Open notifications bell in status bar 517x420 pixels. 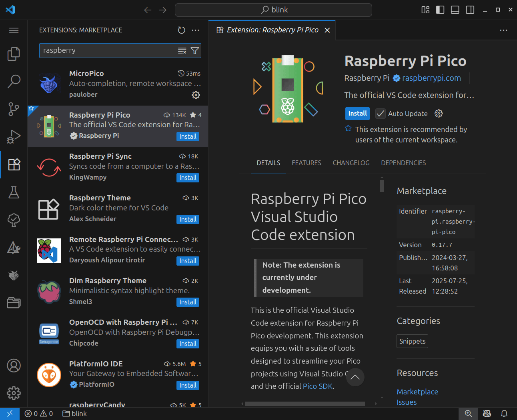[504, 414]
